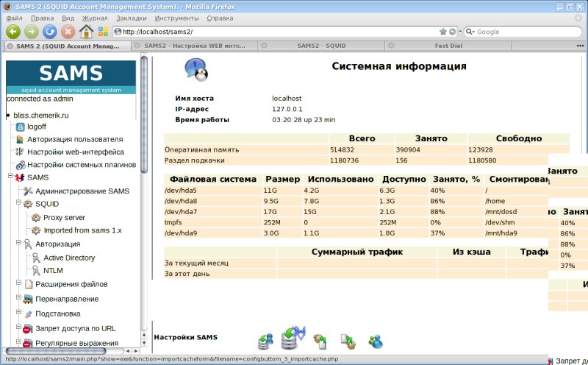The width and height of the screenshot is (588, 365).
Task: Switch to SAMS2 - Настройка WEB tab
Action: pyautogui.click(x=195, y=46)
